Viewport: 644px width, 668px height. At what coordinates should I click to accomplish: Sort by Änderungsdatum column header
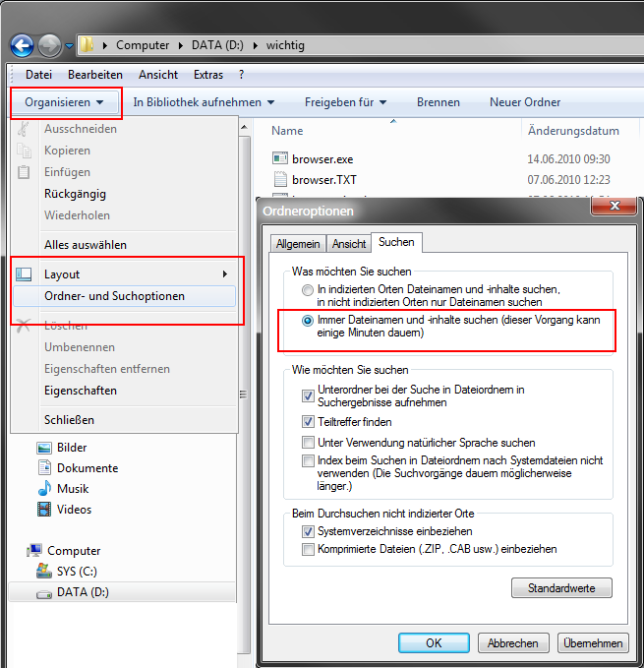point(573,131)
